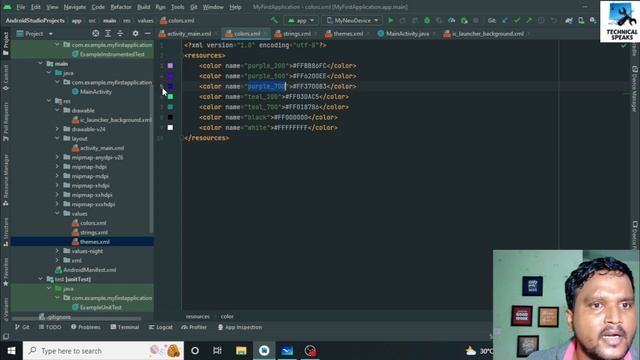Viewport: 640px width, 360px height.
Task: Open the app run configuration dropdown
Action: [x=301, y=20]
